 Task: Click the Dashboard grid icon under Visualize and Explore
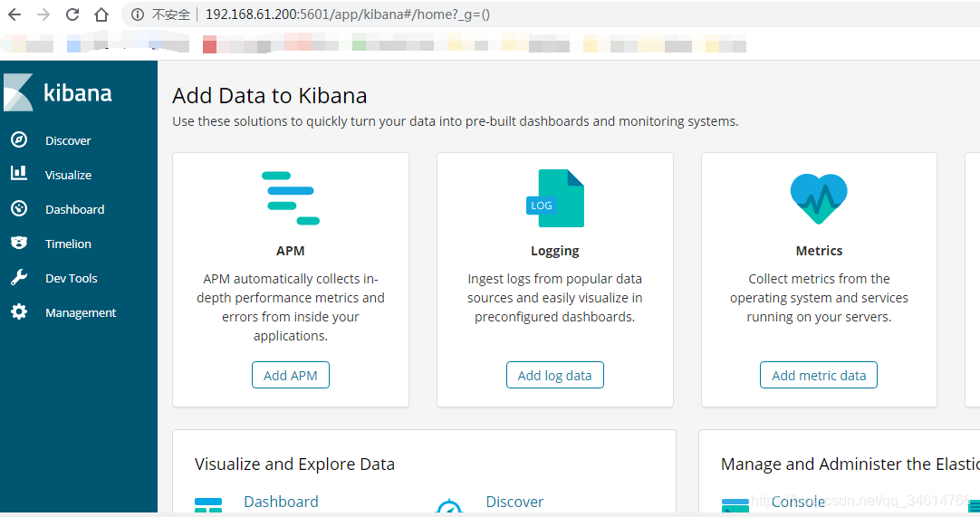click(x=208, y=505)
